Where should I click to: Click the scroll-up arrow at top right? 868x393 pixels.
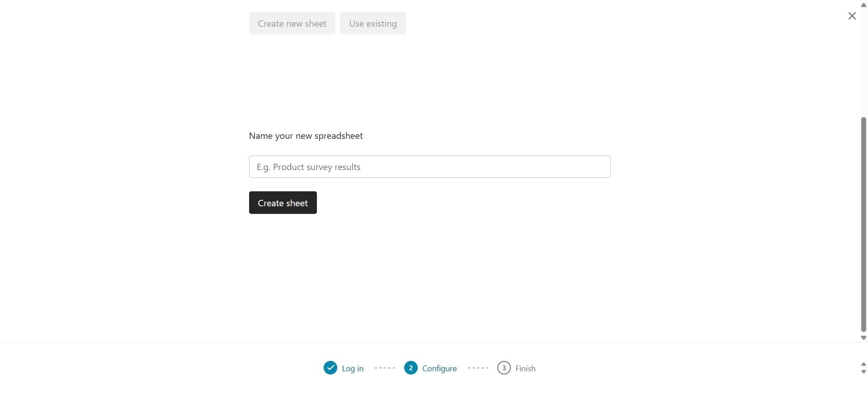point(863,5)
